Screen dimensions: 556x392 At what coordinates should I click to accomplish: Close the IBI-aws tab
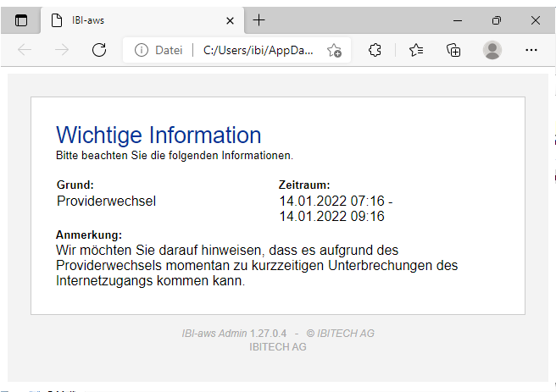tap(229, 20)
